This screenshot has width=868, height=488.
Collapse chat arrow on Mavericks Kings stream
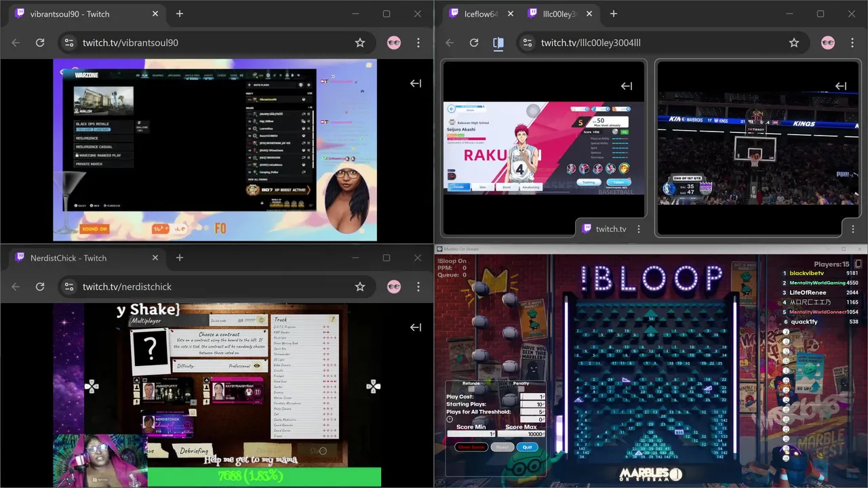[841, 86]
